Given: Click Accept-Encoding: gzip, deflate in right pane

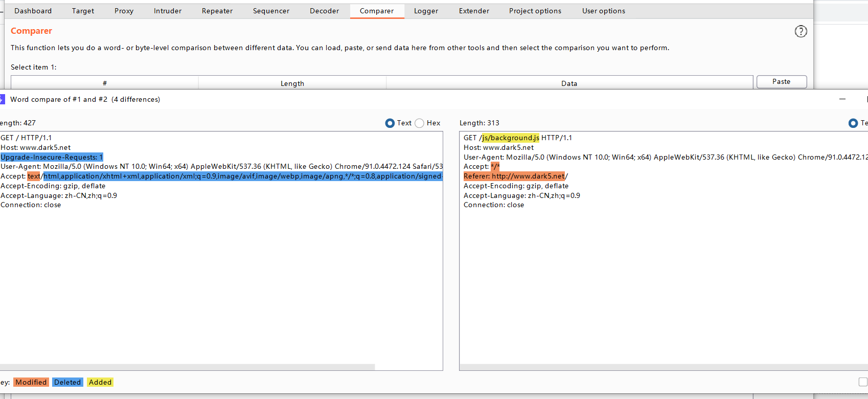Looking at the screenshot, I should (x=516, y=186).
